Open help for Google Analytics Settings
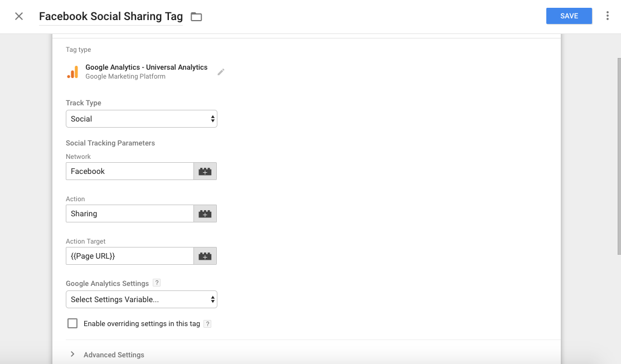Image resolution: width=621 pixels, height=364 pixels. point(157,283)
